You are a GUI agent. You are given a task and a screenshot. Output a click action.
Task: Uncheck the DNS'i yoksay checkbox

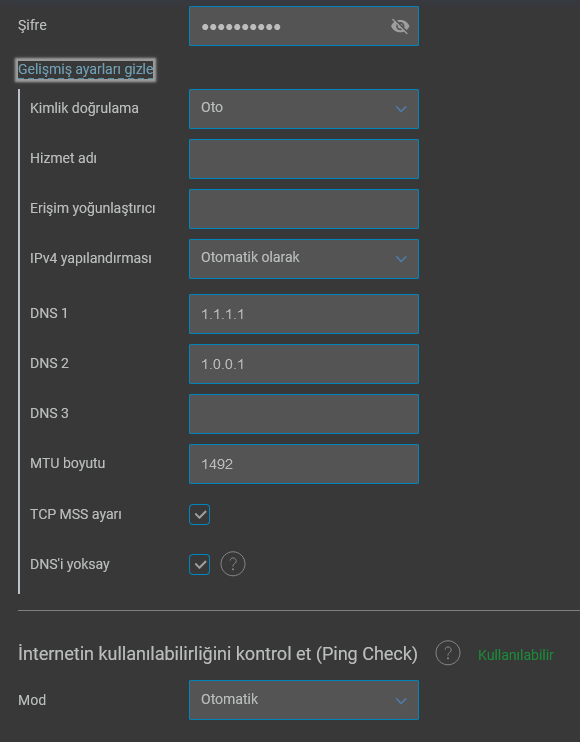200,565
